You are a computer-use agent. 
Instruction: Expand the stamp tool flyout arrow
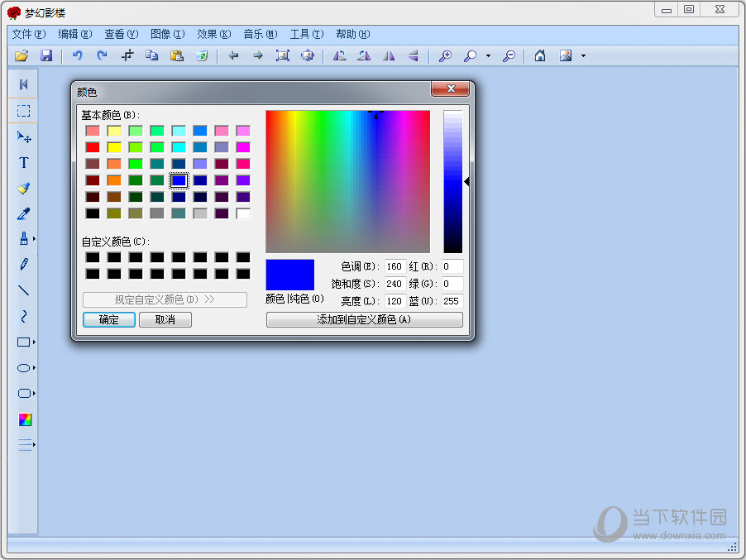pyautogui.click(x=34, y=238)
